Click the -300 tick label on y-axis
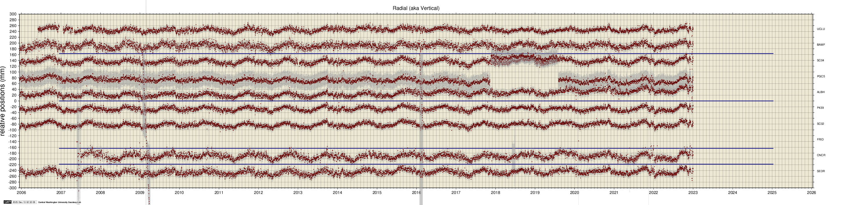The height and width of the screenshot is (205, 868). pos(12,188)
